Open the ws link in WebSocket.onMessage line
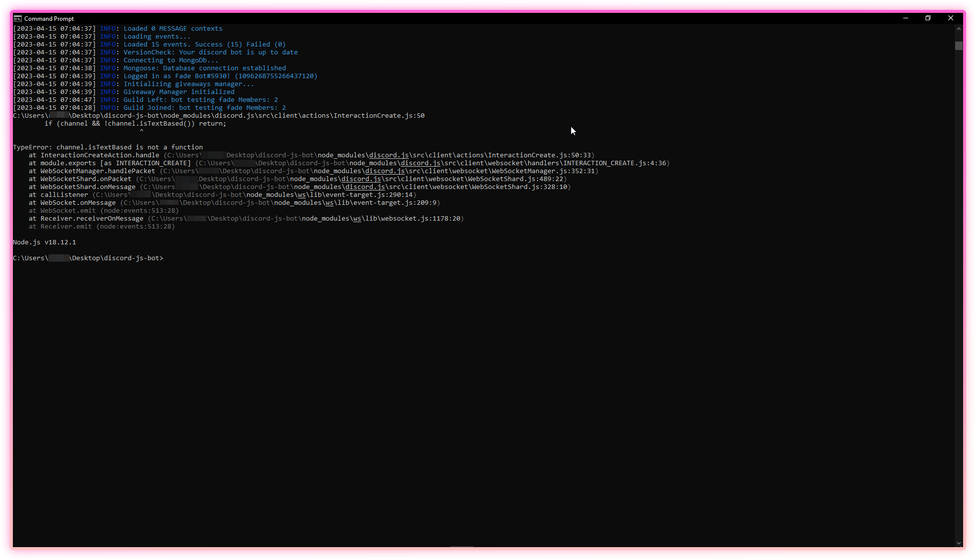The height and width of the screenshot is (560, 976). [329, 202]
